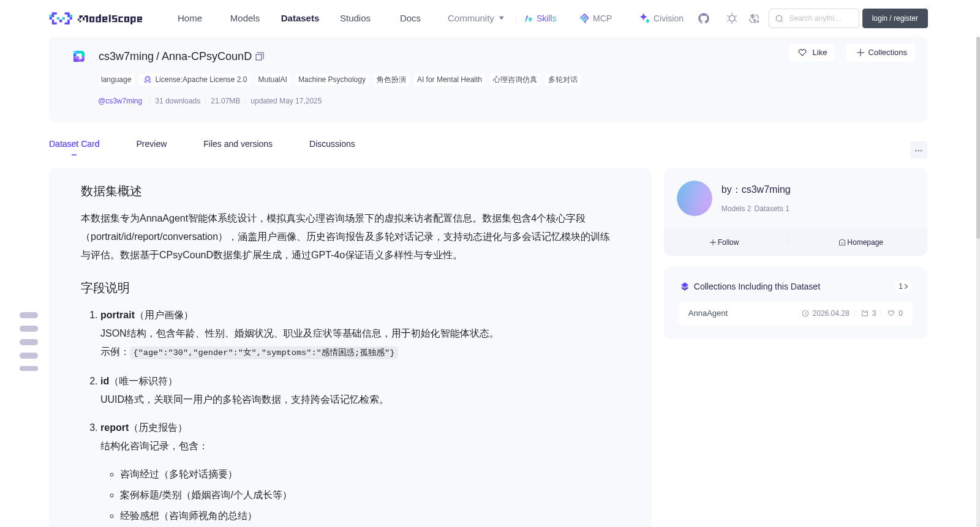Switch language with the translate icon
The height and width of the screenshot is (527, 980).
point(754,18)
